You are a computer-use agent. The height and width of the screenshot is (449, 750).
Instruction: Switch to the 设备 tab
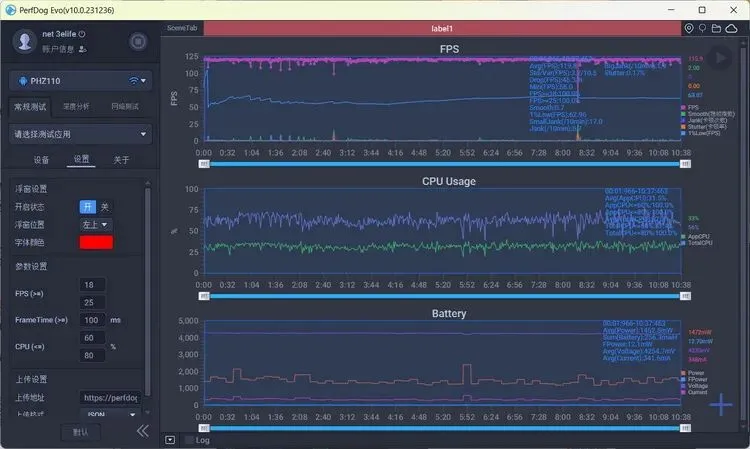click(x=41, y=160)
